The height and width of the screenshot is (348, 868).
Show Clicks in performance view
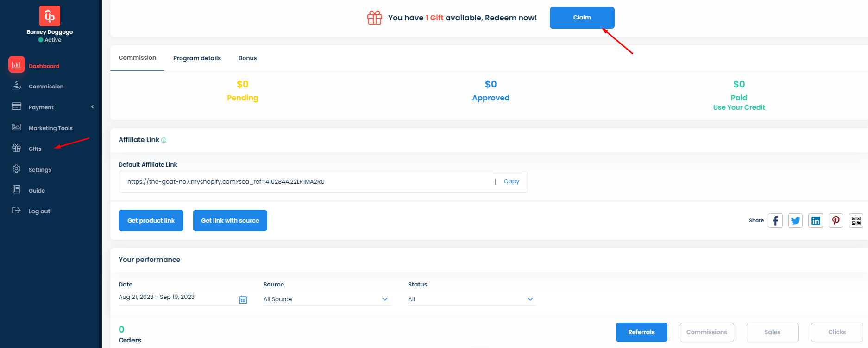tap(837, 332)
